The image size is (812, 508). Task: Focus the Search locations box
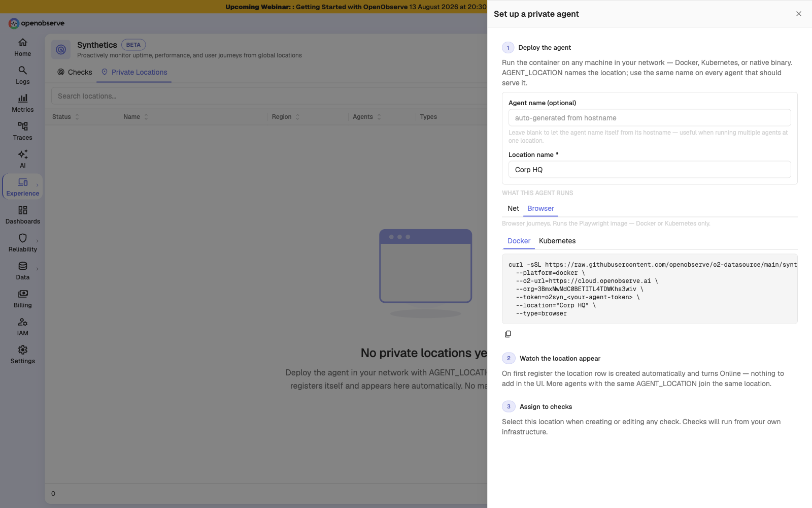(x=269, y=96)
